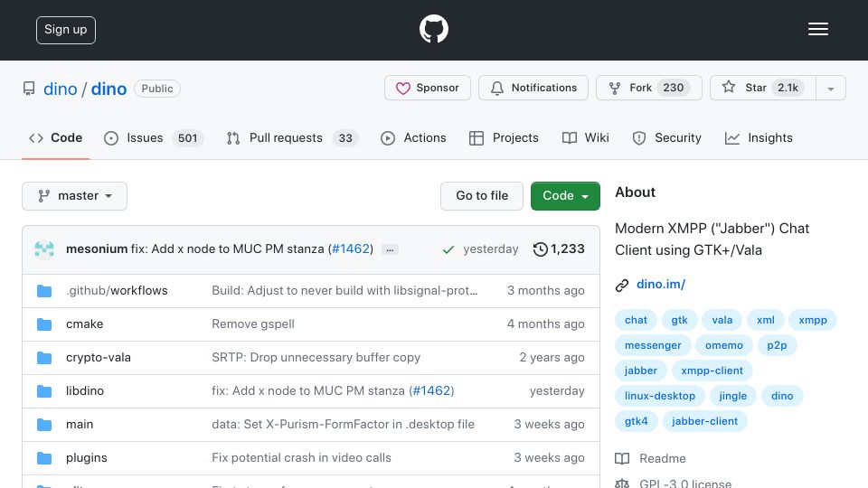Select the xml topic tag

point(766,320)
